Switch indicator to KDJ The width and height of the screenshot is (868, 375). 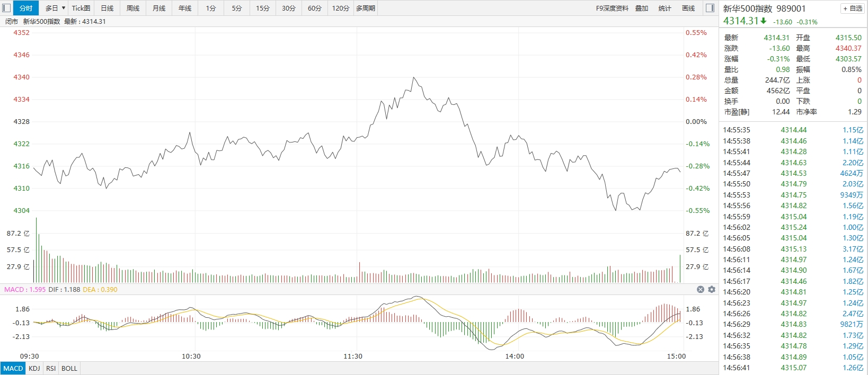(34, 368)
